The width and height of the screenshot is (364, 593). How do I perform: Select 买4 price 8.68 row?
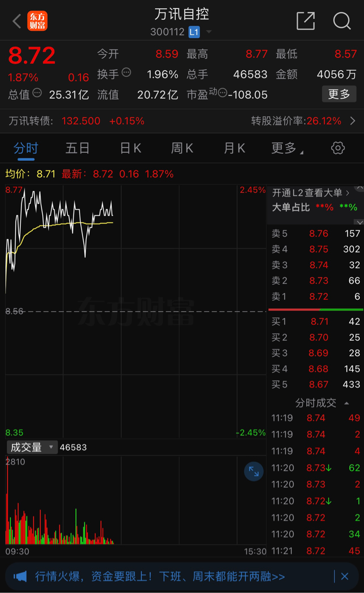(316, 369)
